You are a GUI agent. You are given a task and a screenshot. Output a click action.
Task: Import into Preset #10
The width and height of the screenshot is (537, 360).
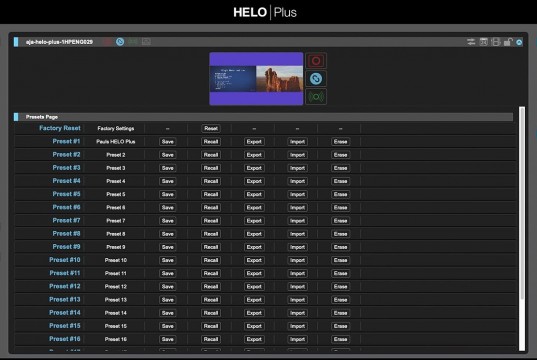[x=297, y=260]
